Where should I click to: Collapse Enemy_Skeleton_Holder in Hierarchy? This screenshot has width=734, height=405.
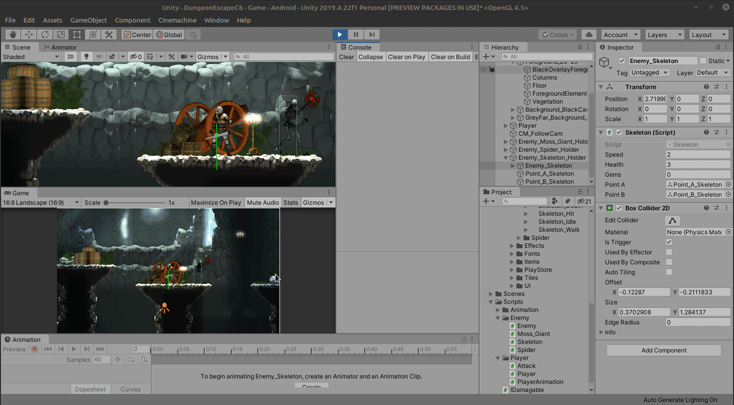[506, 158]
